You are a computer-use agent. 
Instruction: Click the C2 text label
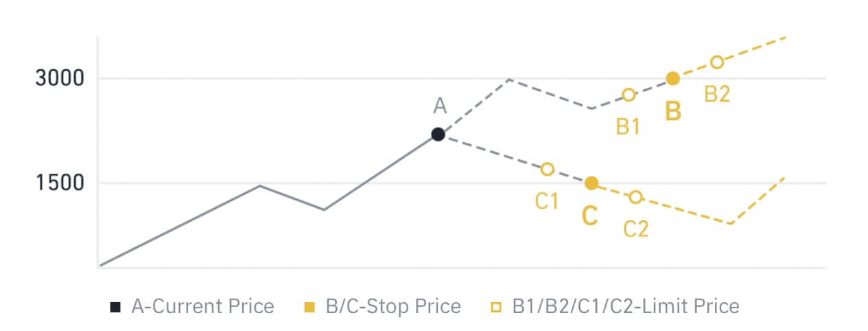pos(635,229)
